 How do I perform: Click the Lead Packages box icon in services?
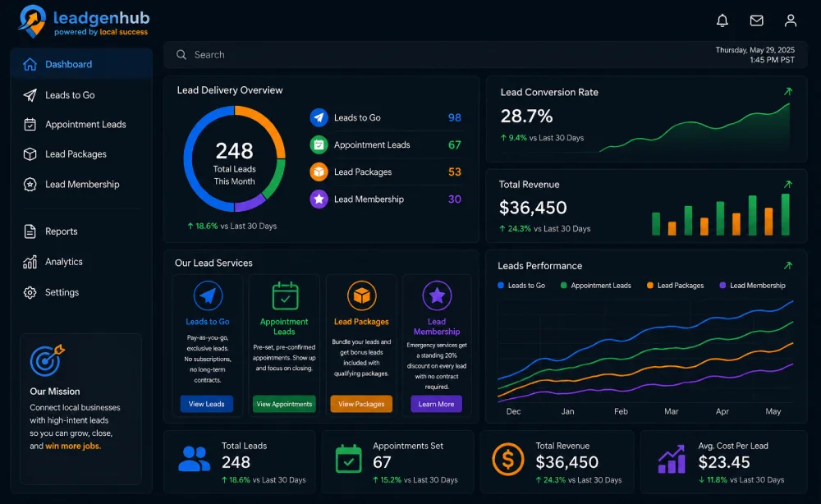coord(361,296)
